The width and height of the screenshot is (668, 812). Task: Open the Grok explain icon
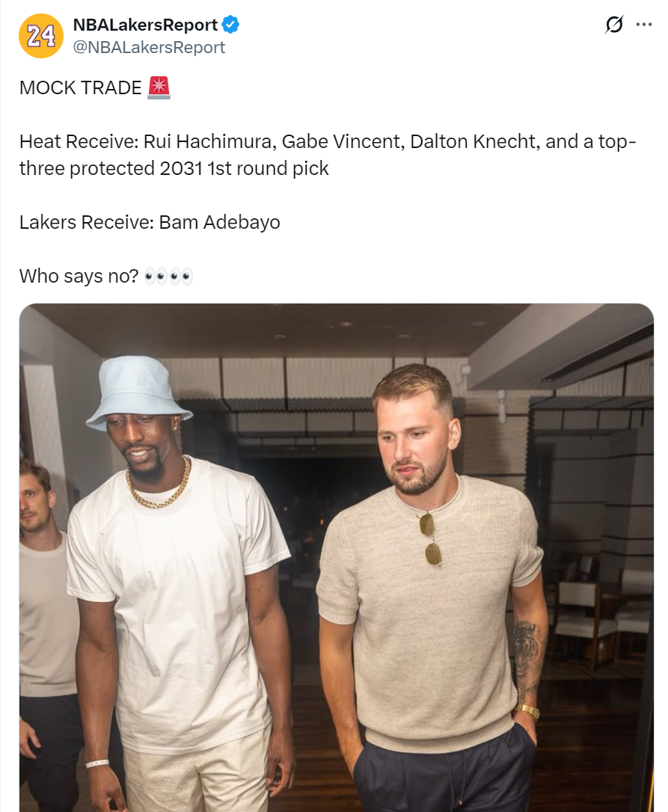(x=614, y=25)
